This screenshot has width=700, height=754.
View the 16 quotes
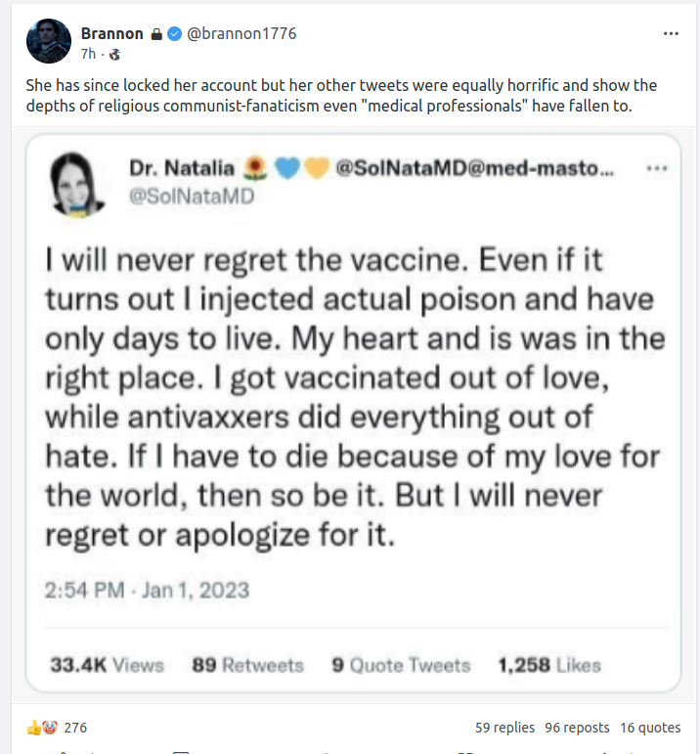click(x=650, y=728)
